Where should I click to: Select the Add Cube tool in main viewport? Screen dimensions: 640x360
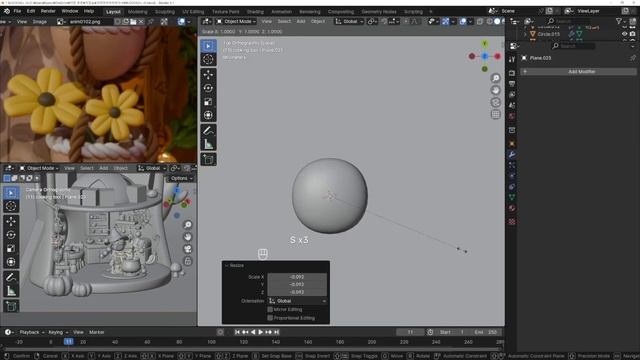[x=208, y=160]
